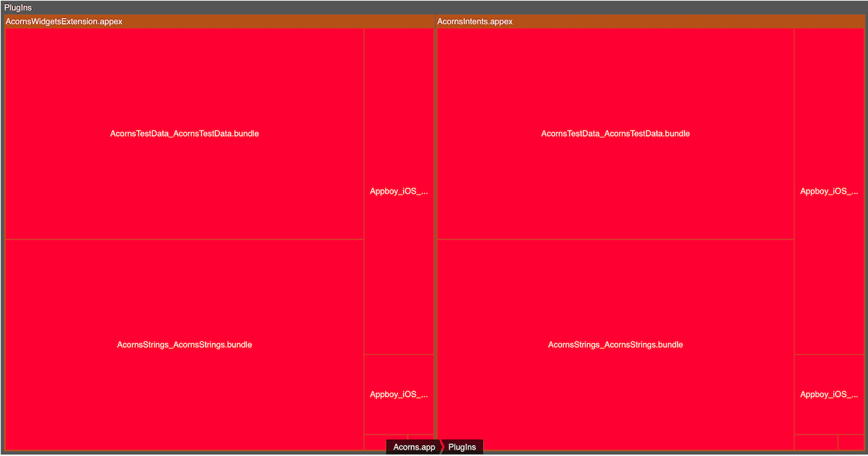This screenshot has height=456, width=868.
Task: Select AcornsTestData bundle in AcornsWidgetsExtension
Action: click(x=184, y=134)
